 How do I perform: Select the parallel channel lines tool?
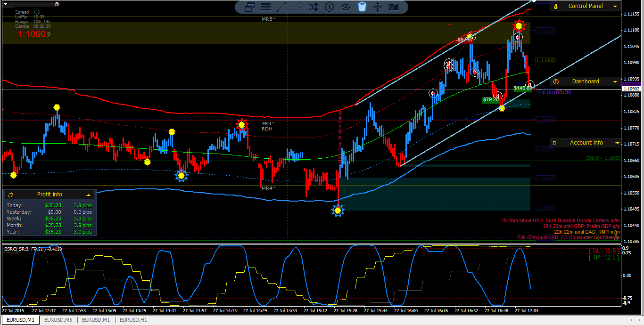[x=297, y=7]
